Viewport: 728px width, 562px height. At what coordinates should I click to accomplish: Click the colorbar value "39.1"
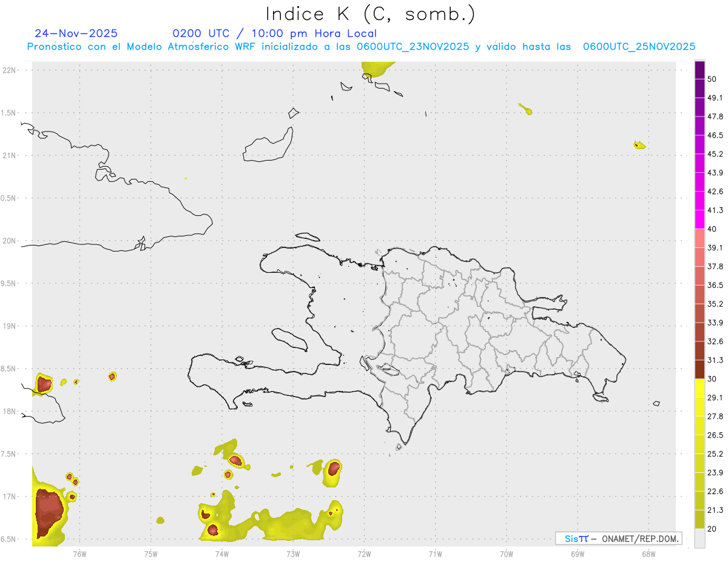[715, 248]
